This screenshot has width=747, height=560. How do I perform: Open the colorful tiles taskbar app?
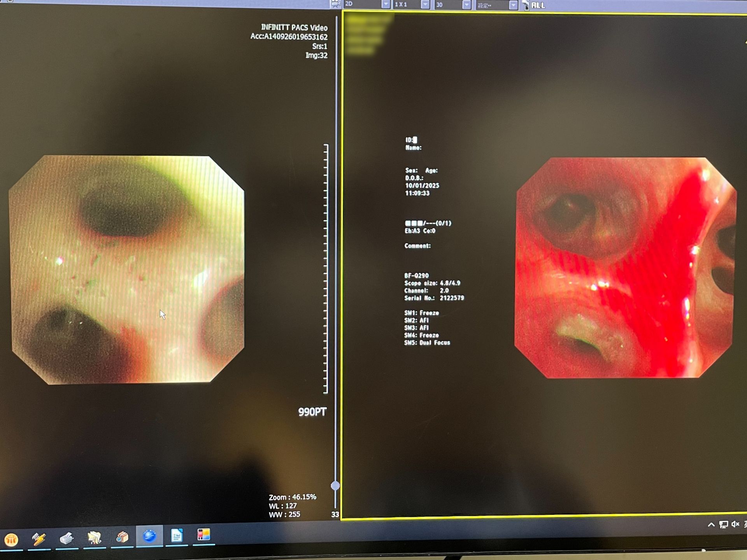click(203, 534)
